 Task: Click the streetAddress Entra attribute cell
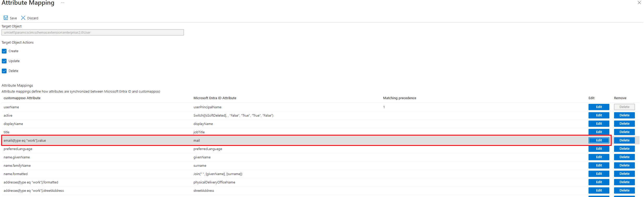click(204, 191)
